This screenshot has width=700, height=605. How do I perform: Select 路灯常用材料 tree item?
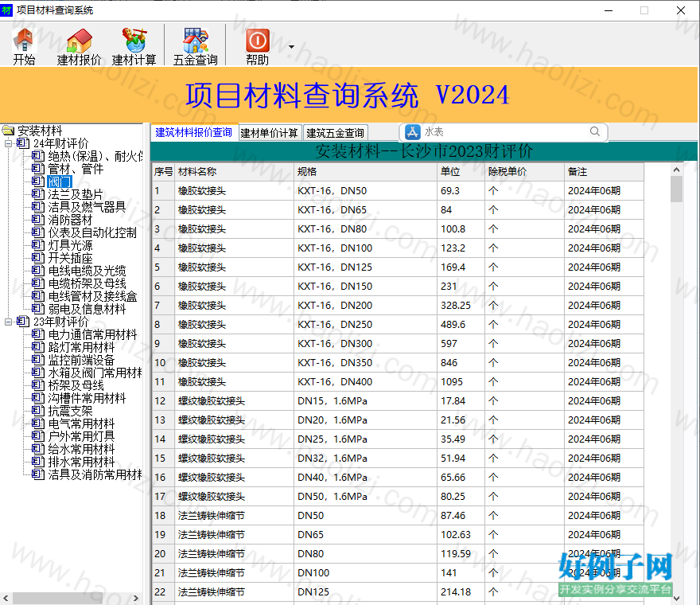81,347
